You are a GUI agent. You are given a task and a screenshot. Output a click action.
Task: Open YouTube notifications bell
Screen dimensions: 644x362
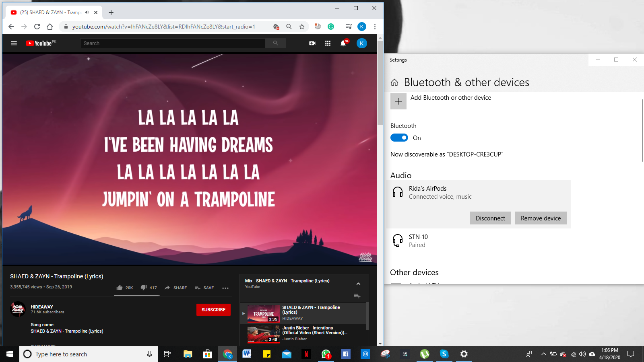[x=343, y=43]
